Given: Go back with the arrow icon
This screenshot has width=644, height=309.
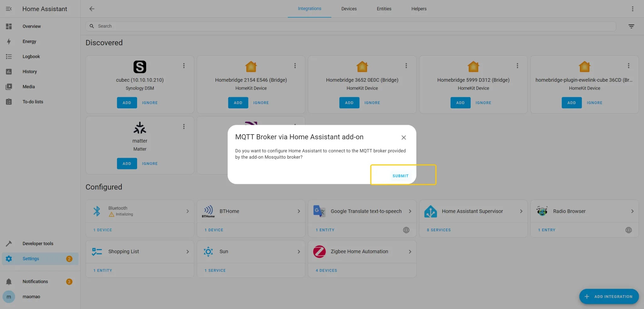Looking at the screenshot, I should pos(92,9).
